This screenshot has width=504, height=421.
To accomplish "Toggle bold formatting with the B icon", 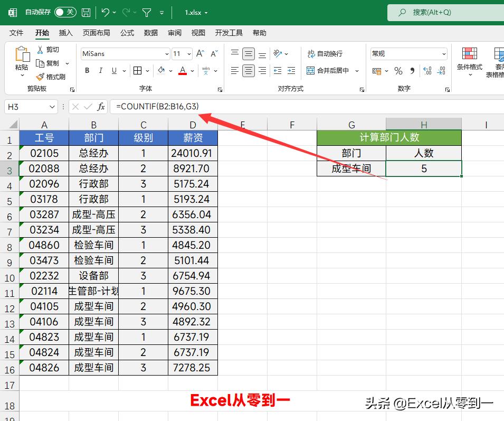I will [87, 70].
